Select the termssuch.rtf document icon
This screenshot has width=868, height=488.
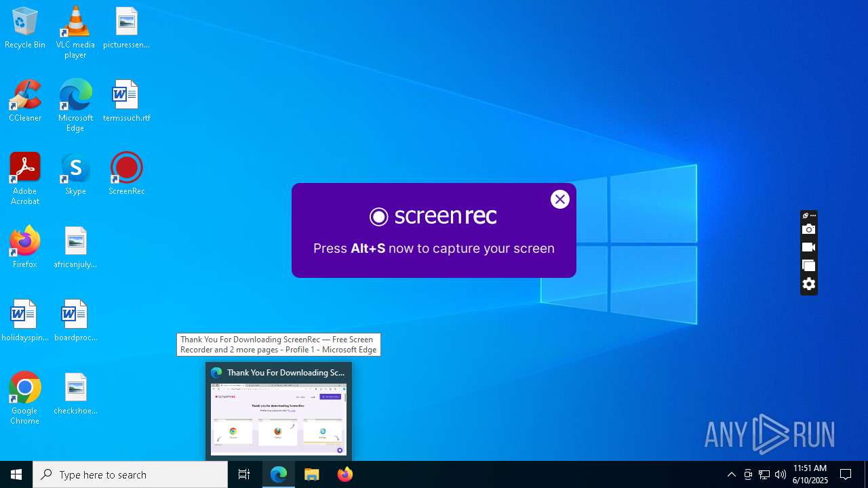click(x=126, y=101)
